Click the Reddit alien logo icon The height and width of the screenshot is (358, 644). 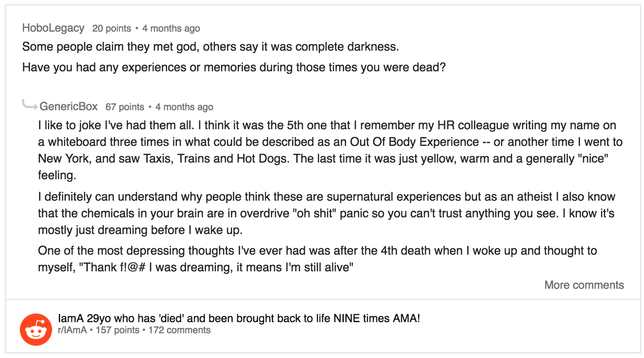(36, 329)
